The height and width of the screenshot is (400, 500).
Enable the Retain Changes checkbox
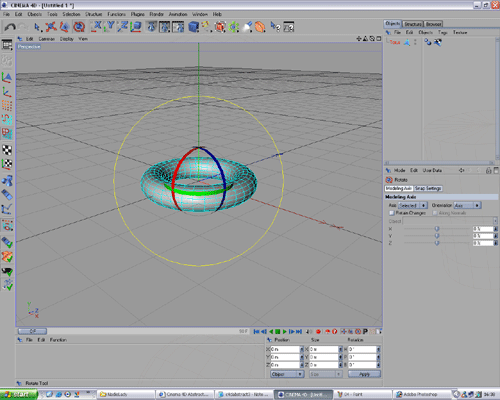[392, 213]
